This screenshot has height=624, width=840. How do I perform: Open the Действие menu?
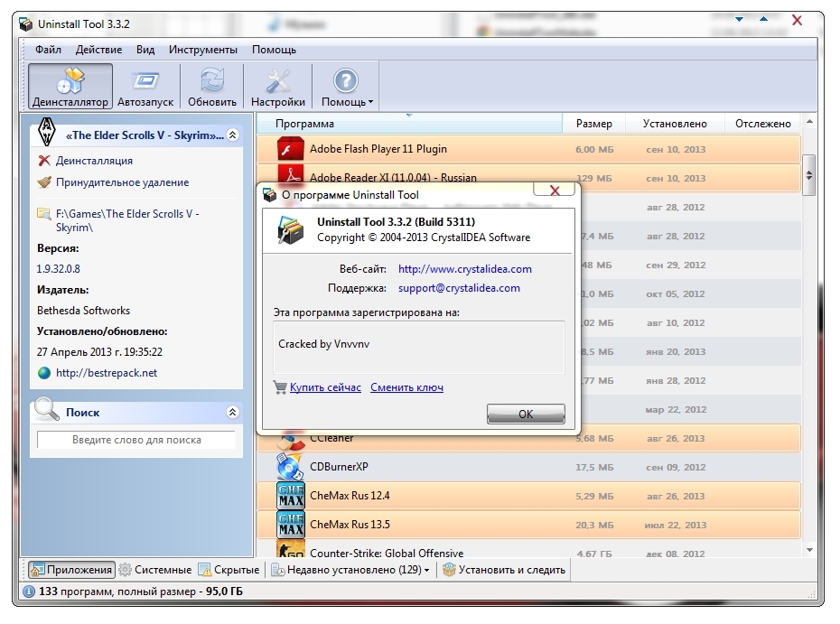tap(98, 50)
